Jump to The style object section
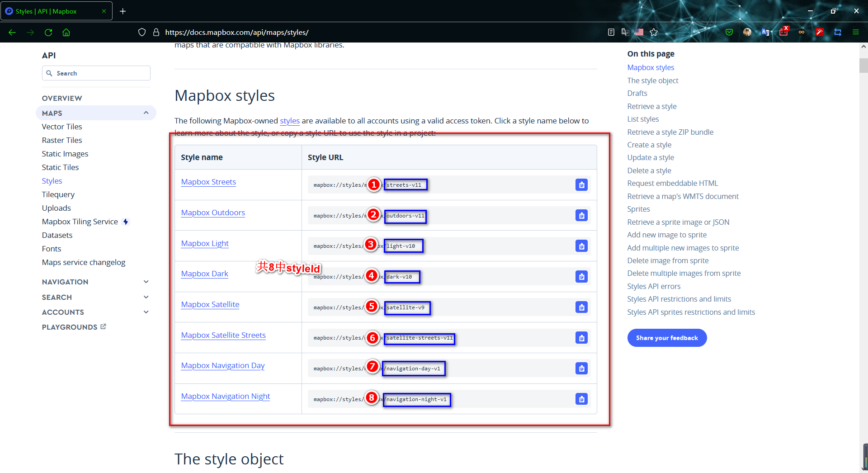This screenshot has height=473, width=868. pyautogui.click(x=652, y=80)
